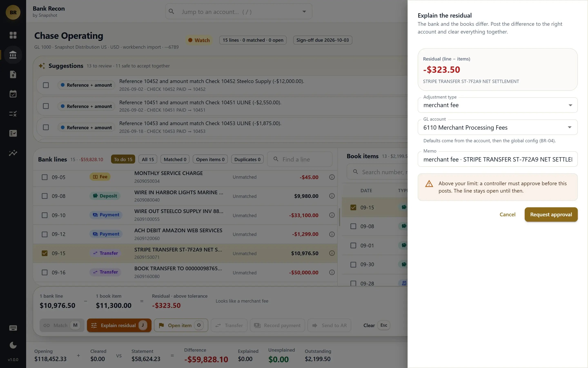The image size is (588, 368).
Task: Click the Jump to an account field
Action: click(x=239, y=11)
